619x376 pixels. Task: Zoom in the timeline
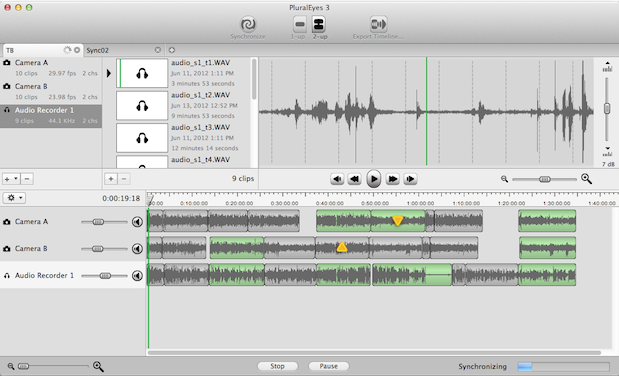pyautogui.click(x=98, y=366)
